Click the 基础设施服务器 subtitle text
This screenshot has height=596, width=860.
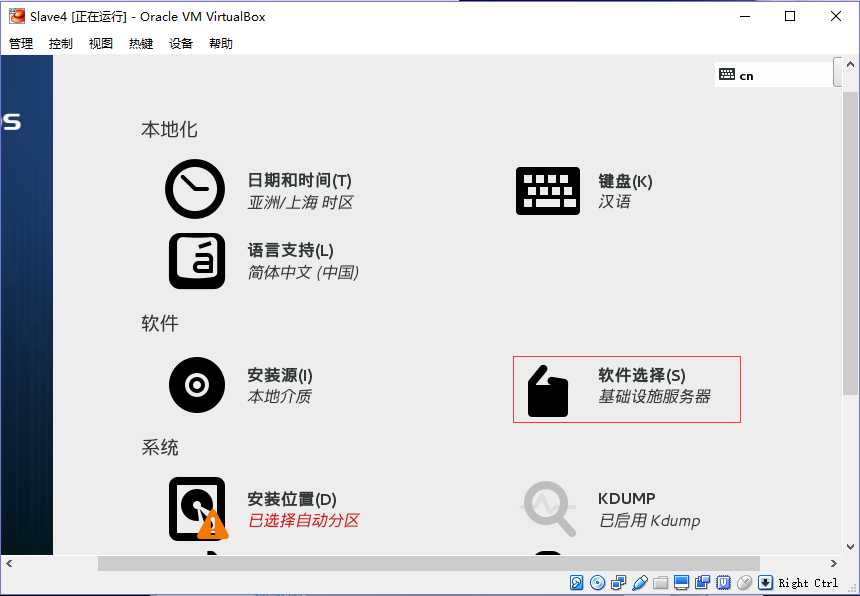[654, 396]
